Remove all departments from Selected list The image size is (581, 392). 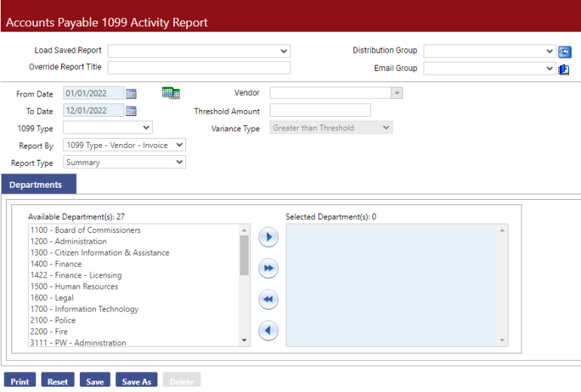(x=268, y=299)
